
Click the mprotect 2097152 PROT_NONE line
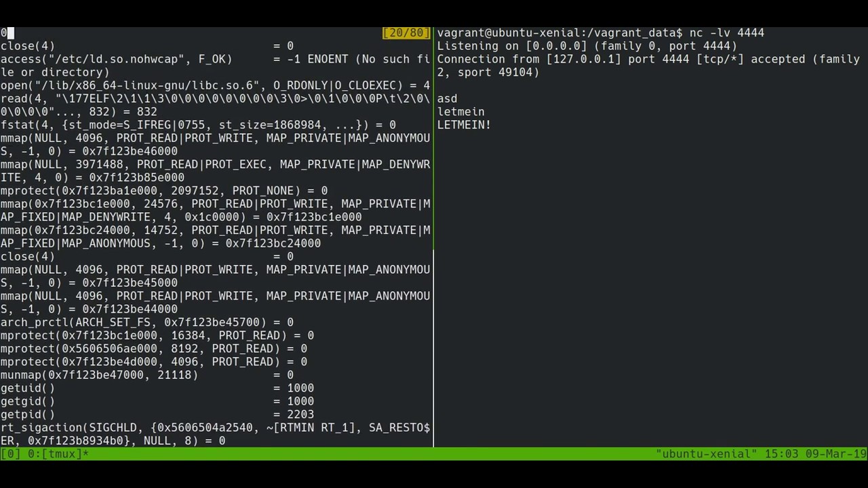tap(164, 190)
